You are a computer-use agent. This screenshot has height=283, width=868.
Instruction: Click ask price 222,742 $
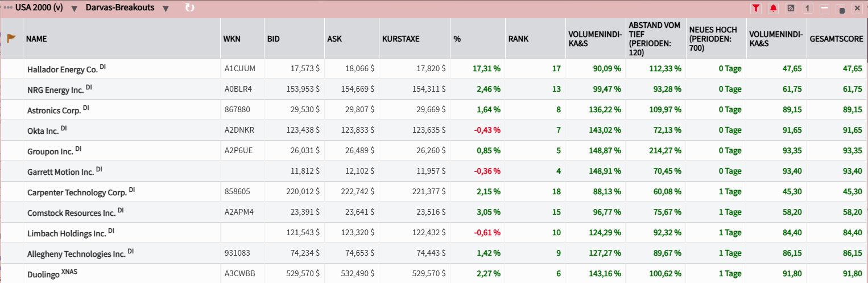coord(358,192)
